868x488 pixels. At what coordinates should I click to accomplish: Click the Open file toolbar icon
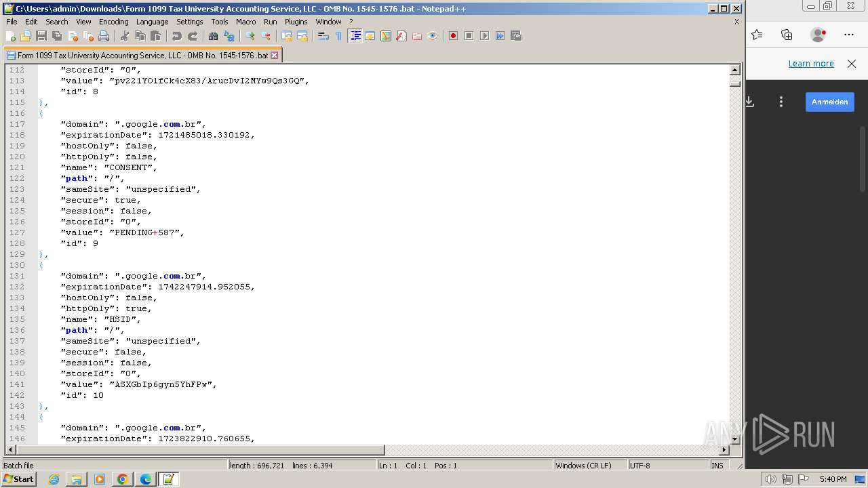(x=26, y=36)
